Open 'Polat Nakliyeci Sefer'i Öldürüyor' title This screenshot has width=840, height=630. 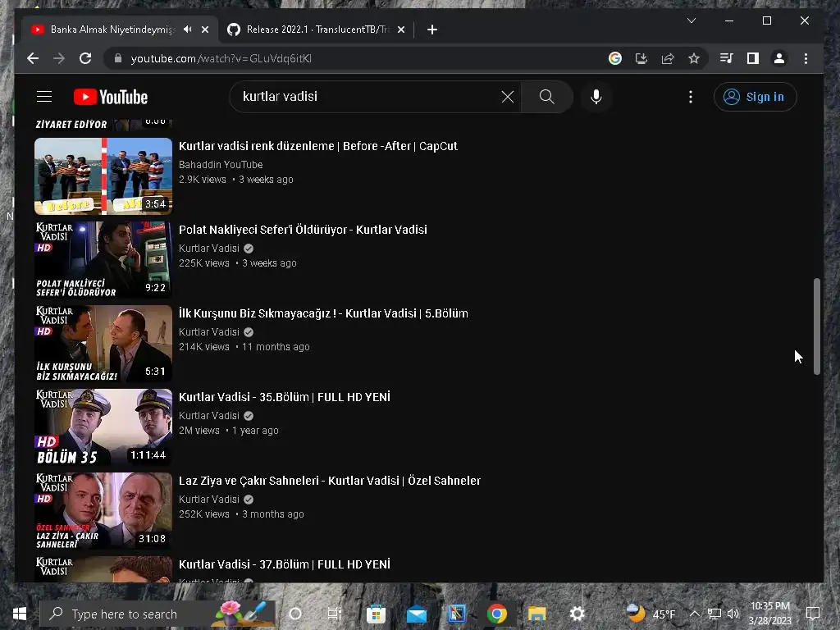tap(303, 230)
